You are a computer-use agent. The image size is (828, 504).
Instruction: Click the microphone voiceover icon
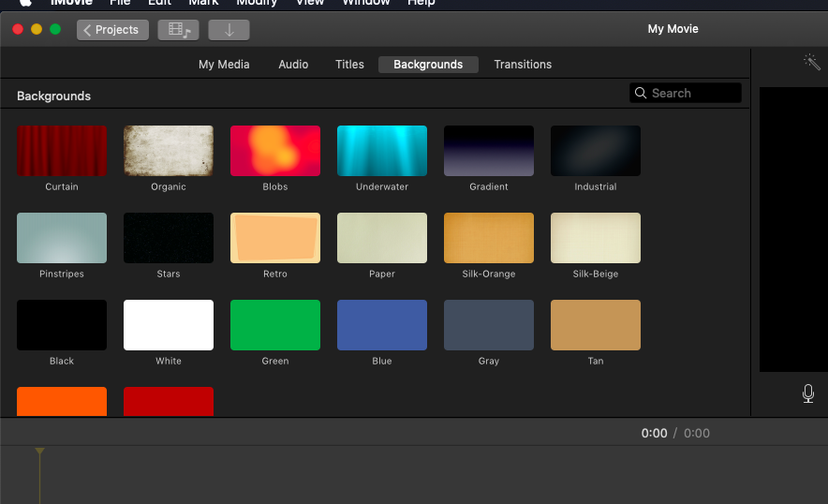(808, 393)
